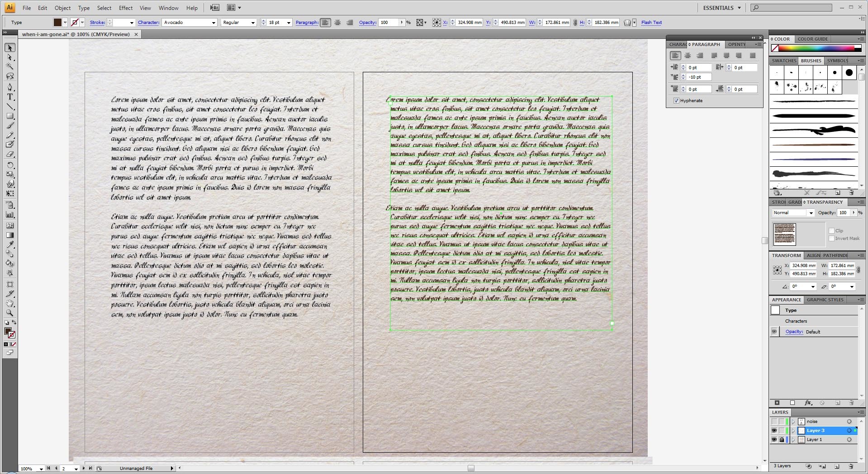Expand the noise layer contents
This screenshot has height=474, width=868.
[x=793, y=422]
